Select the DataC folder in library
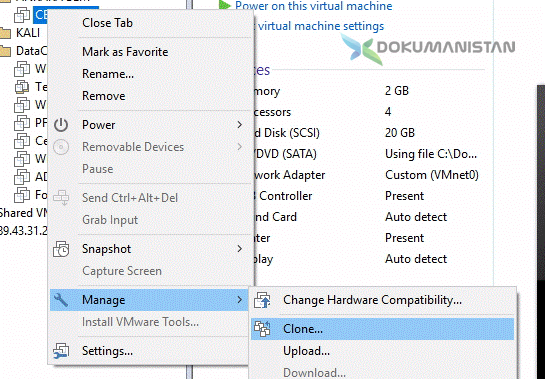Image resolution: width=545 pixels, height=379 pixels. [31, 51]
